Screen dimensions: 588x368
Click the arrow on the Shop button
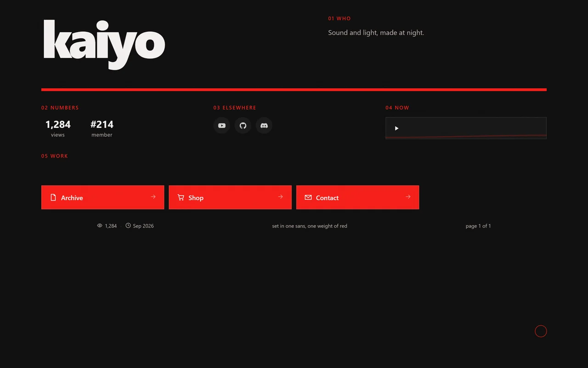click(280, 196)
